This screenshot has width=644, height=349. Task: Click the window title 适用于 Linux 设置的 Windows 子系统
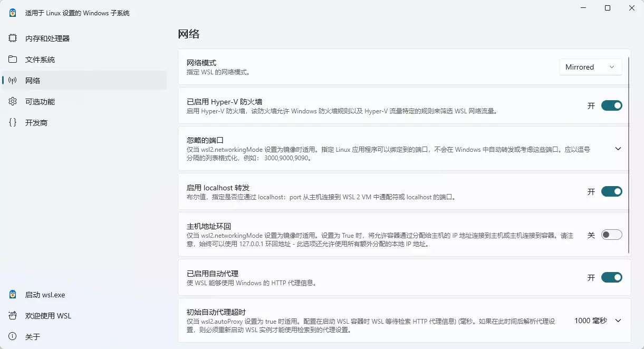coord(77,13)
